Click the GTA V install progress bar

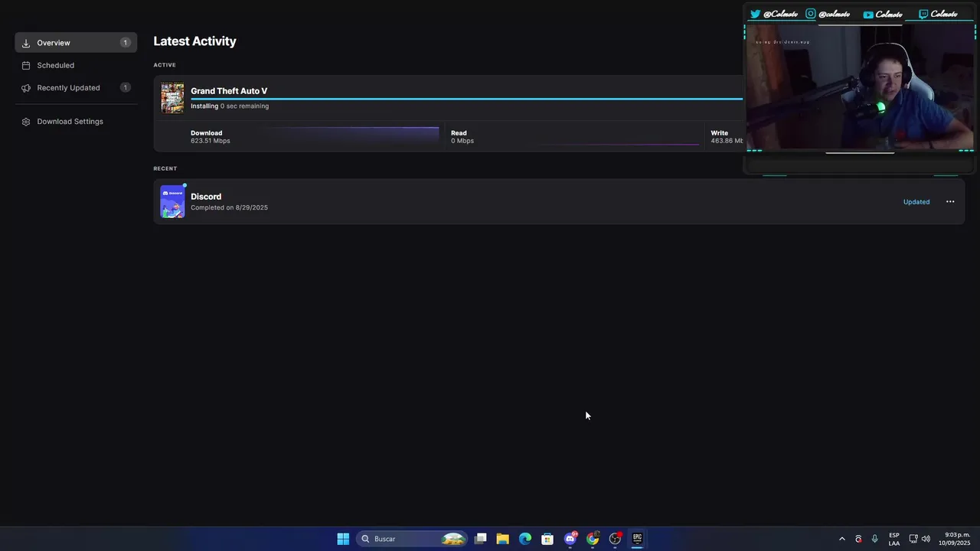click(x=466, y=99)
